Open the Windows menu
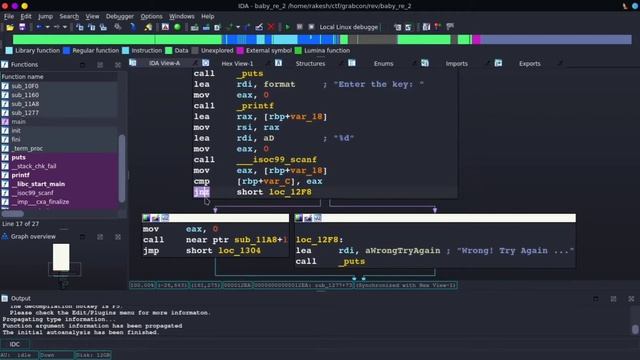Screen dimensions: 640x360 pos(182,16)
